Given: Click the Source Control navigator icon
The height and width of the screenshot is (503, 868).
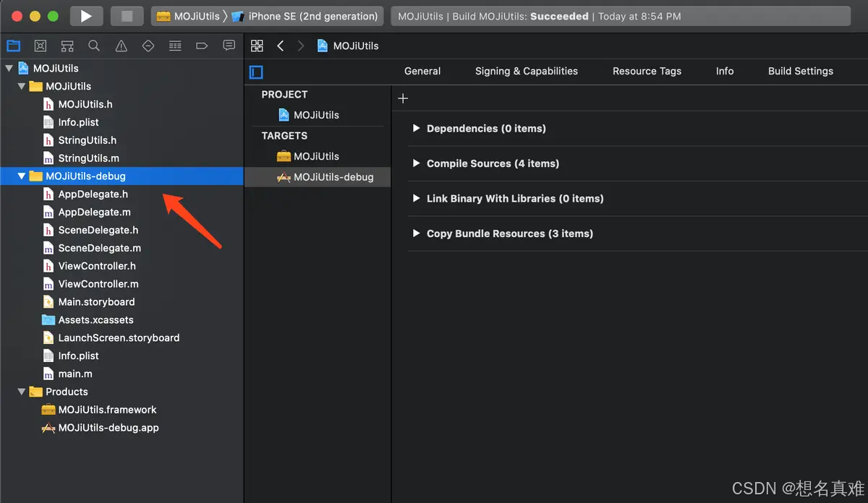Looking at the screenshot, I should [x=40, y=46].
